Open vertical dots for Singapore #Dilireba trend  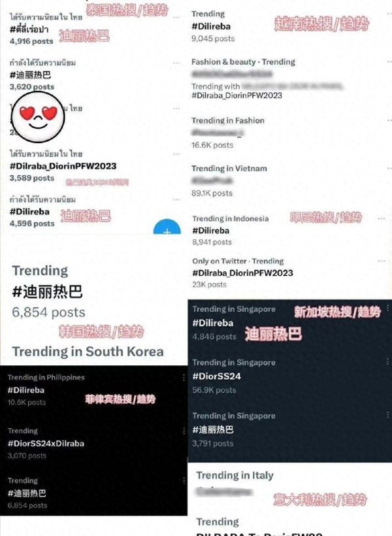click(387, 309)
